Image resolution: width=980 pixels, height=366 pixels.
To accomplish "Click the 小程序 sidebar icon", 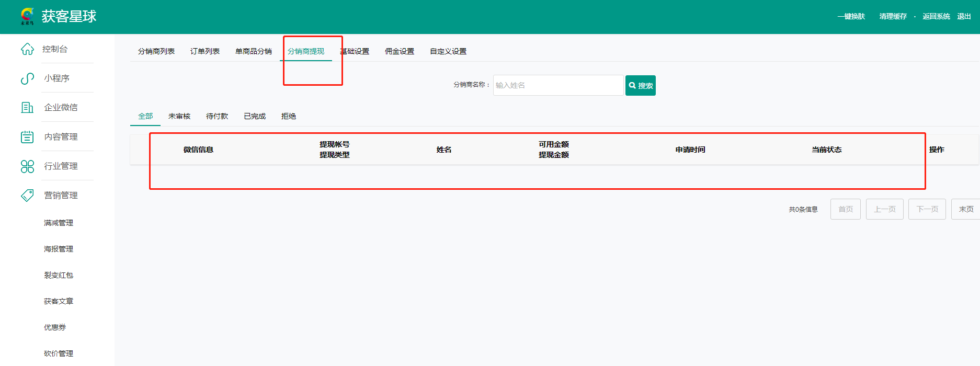I will click(27, 78).
